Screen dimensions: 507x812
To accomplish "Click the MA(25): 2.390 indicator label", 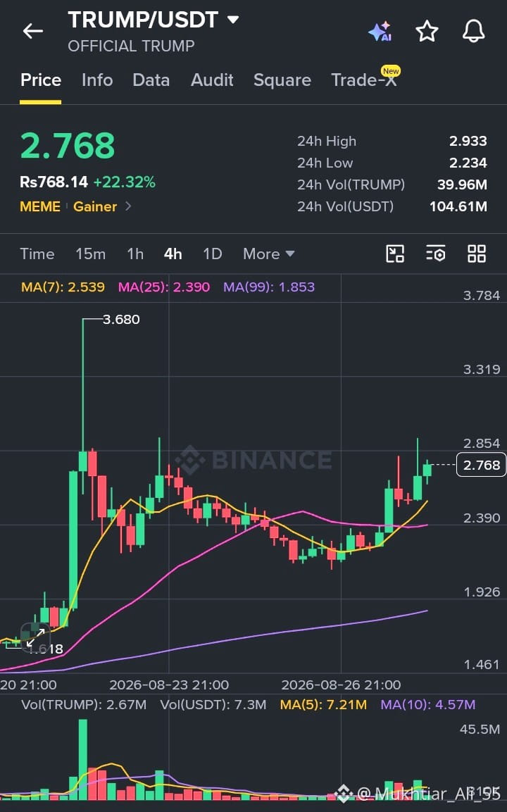I will coord(164,287).
